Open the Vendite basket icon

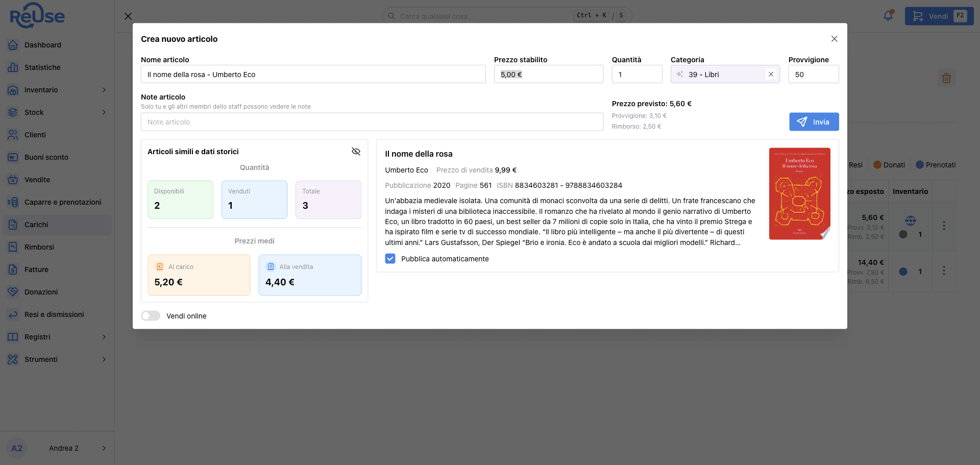[13, 180]
